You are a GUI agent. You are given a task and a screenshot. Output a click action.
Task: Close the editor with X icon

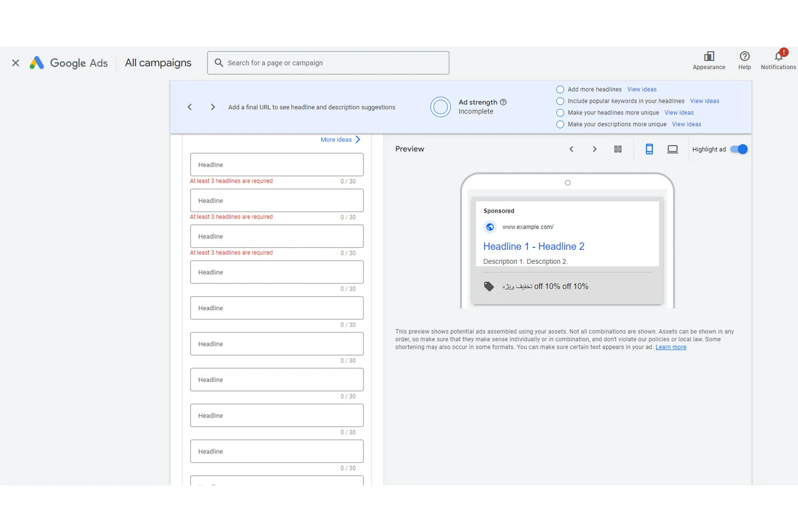click(16, 63)
